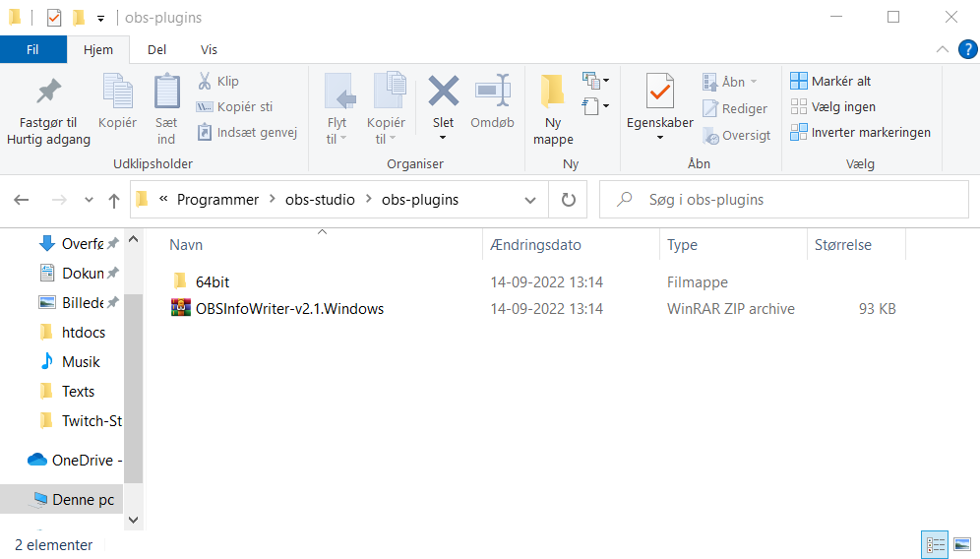Collapse the ribbon with the chevron
980x559 pixels.
[x=943, y=49]
